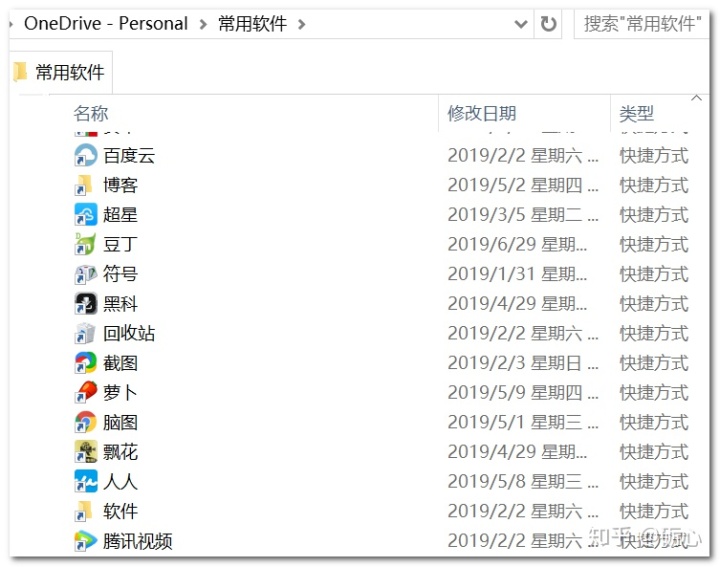Viewport: 720px width, 567px height.
Task: Click the 快捷方式 type cell of 百度云
Action: (x=654, y=155)
